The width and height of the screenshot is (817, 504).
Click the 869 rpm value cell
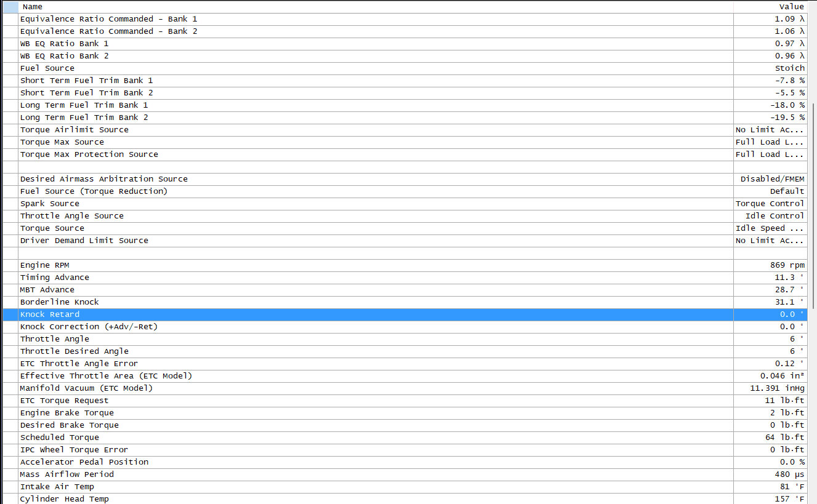tap(770, 265)
